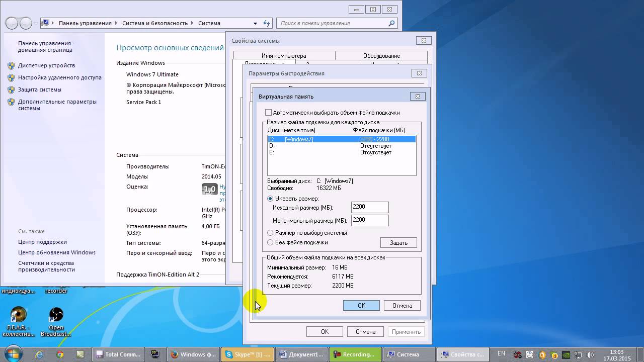
Task: Select drive D: row in list
Action: point(342,146)
